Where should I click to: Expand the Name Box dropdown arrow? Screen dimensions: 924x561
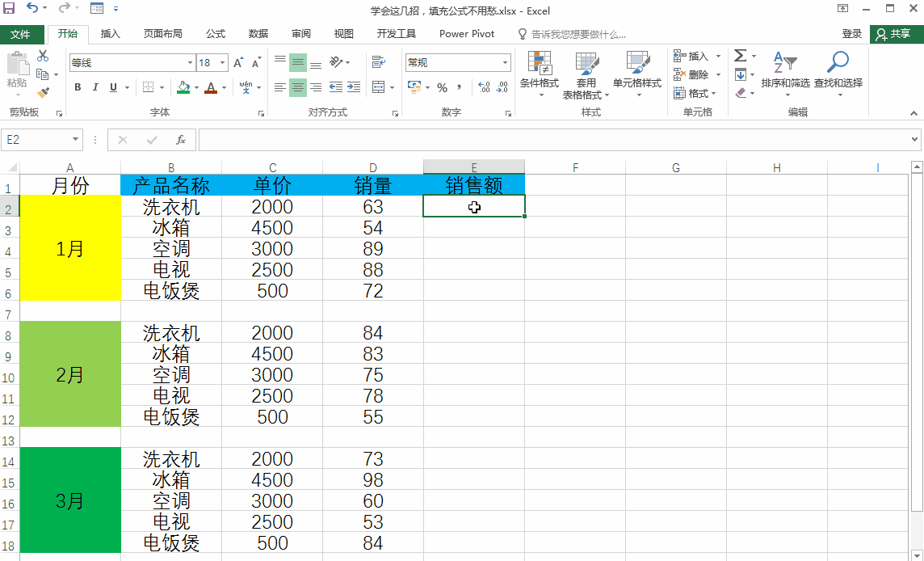click(x=75, y=140)
